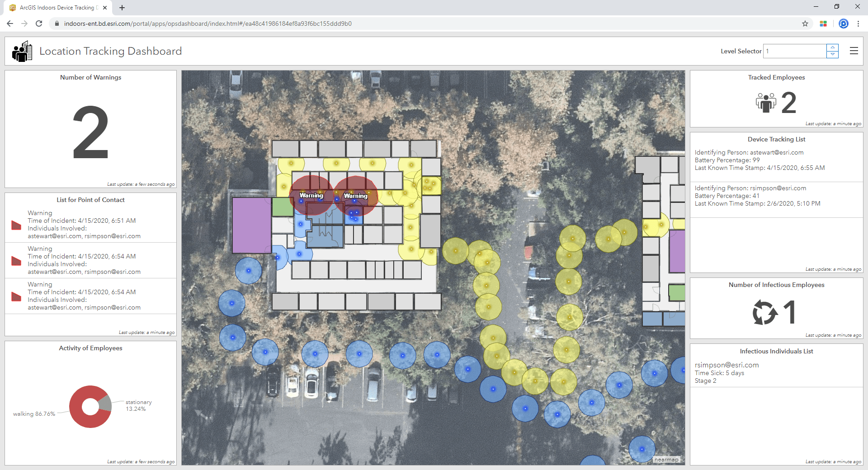The image size is (868, 470).
Task: Click the Location Tracking Dashboard building logo
Action: coord(22,51)
